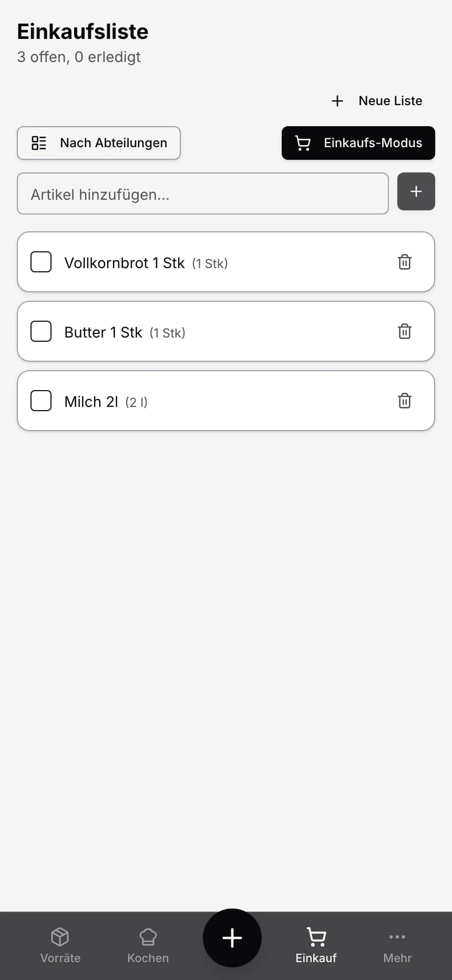Sort list with Nach Abteilungen
The height and width of the screenshot is (980, 452).
pos(99,143)
